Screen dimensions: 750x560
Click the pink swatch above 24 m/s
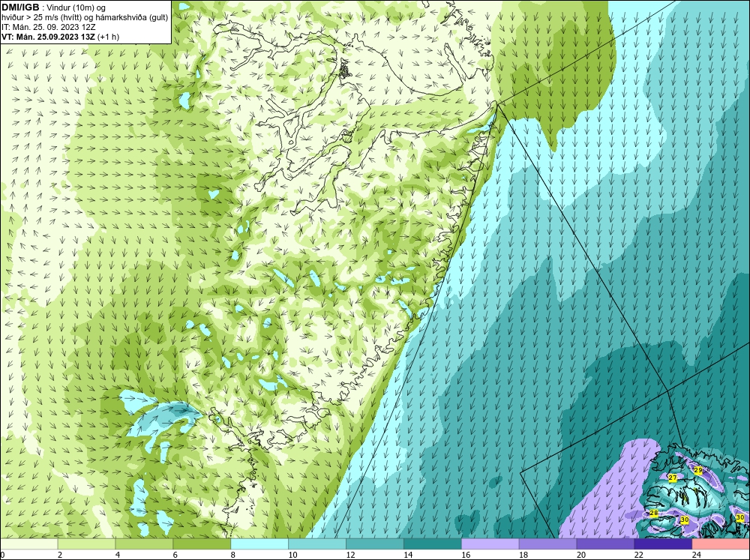(x=721, y=544)
